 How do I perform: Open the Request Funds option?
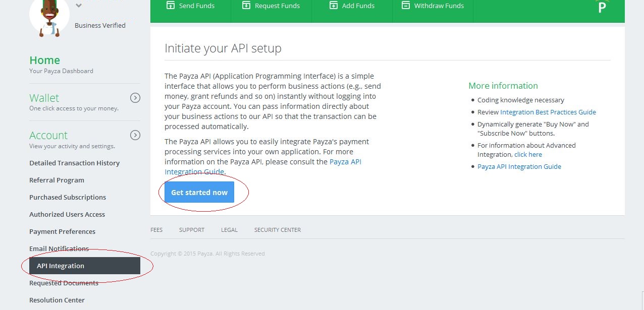271,6
